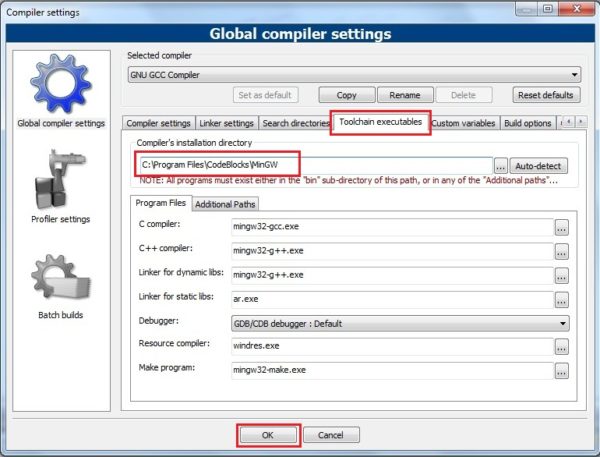Image resolution: width=600 pixels, height=457 pixels.
Task: Browse for compiler installation directory
Action: pyautogui.click(x=501, y=166)
